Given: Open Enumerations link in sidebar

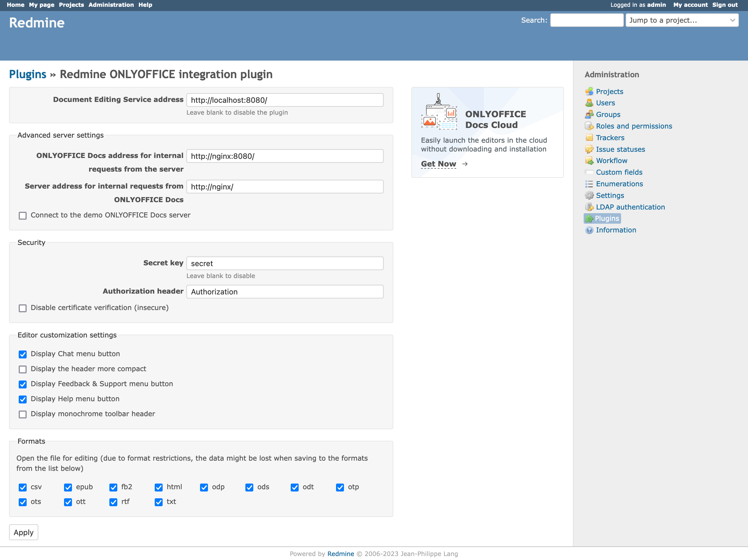Looking at the screenshot, I should (619, 184).
